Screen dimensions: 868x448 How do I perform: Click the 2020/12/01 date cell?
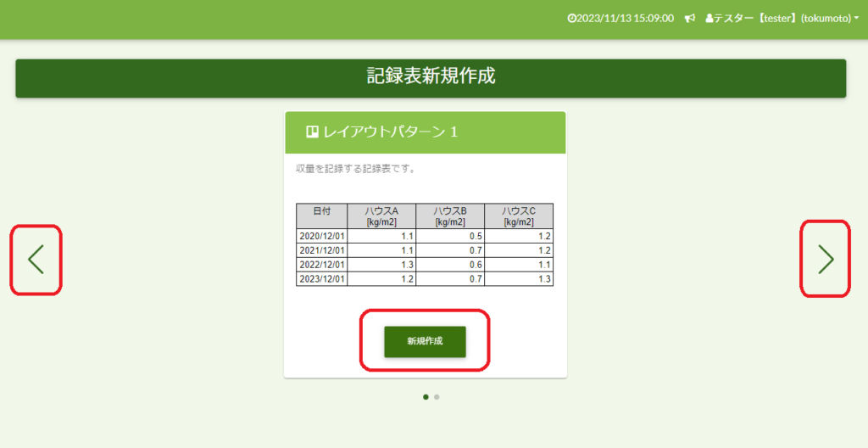(321, 236)
